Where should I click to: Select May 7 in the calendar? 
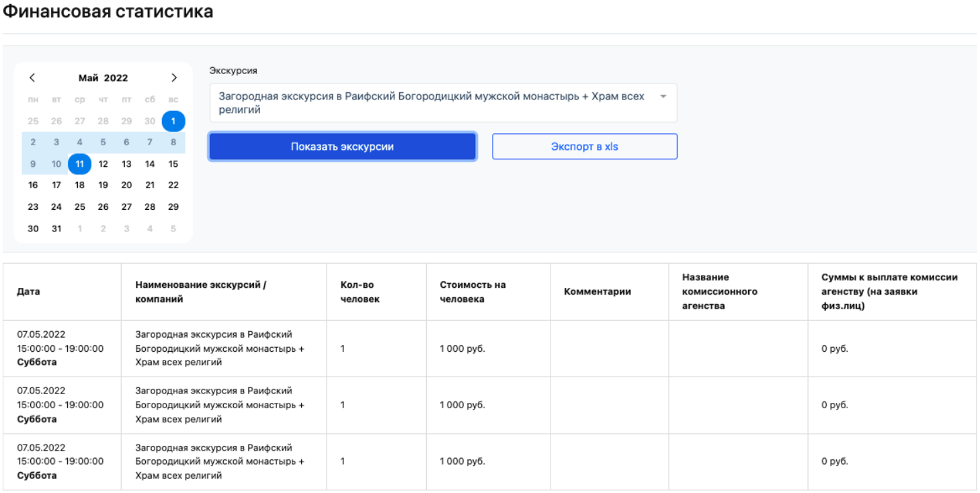point(150,143)
